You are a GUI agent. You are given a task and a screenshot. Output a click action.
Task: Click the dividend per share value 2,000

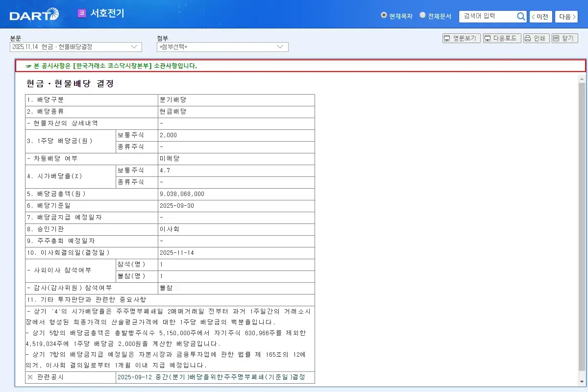tap(168, 135)
